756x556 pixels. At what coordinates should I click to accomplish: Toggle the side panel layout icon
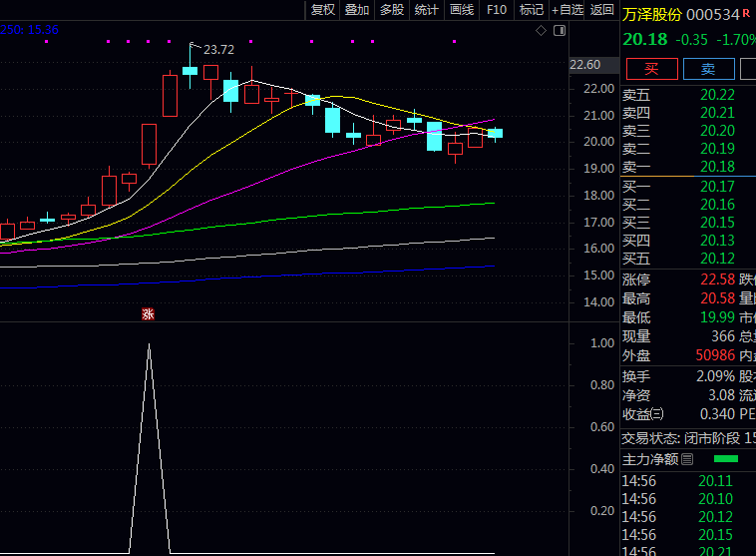point(558,31)
